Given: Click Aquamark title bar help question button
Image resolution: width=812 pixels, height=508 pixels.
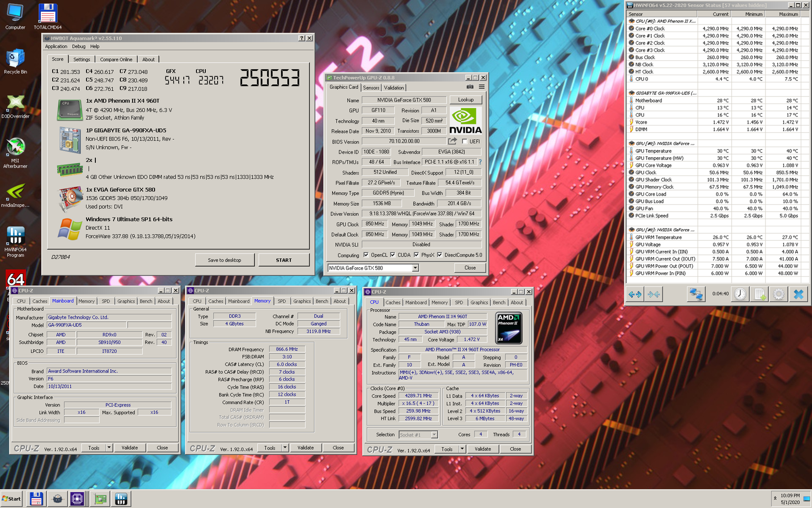Looking at the screenshot, I should 302,38.
